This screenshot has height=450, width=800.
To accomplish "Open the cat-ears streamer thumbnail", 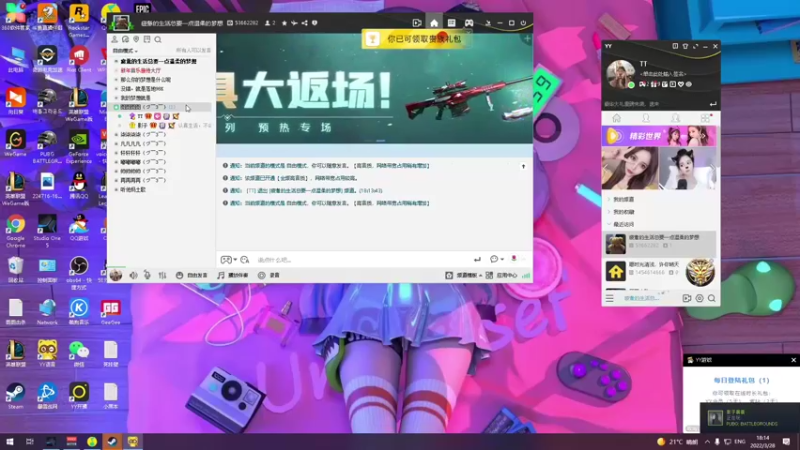I will pyautogui.click(x=688, y=168).
